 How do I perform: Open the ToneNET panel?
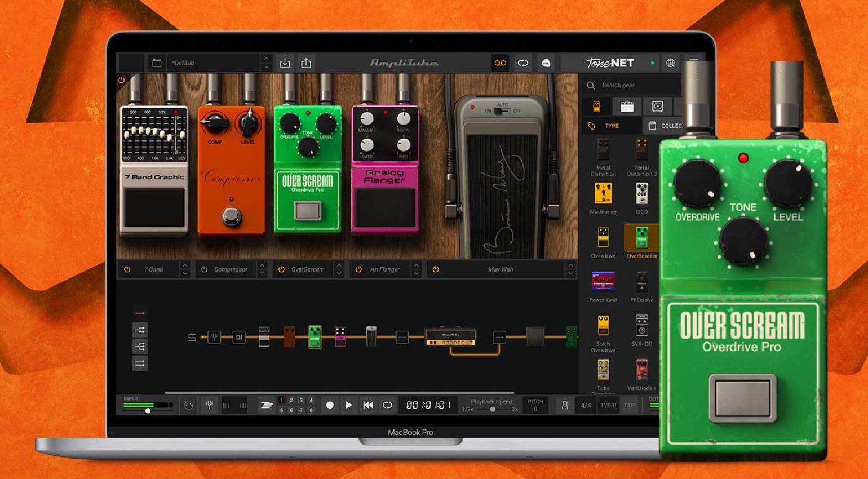coord(610,63)
